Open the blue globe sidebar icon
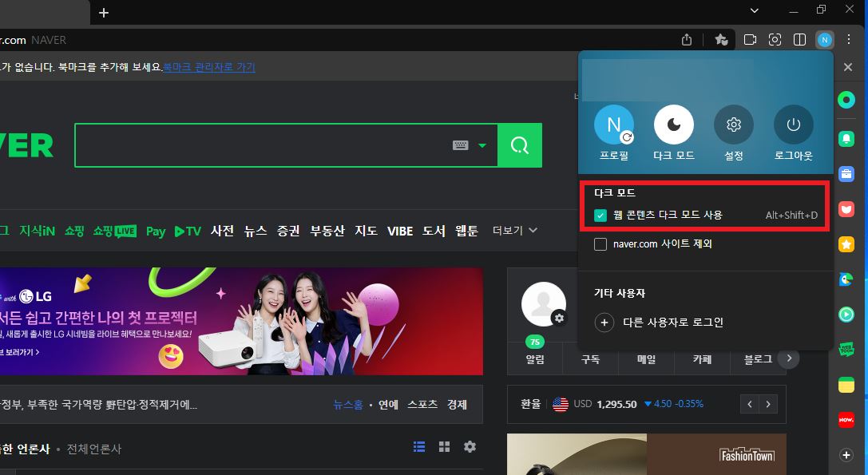The width and height of the screenshot is (868, 475). (x=846, y=279)
